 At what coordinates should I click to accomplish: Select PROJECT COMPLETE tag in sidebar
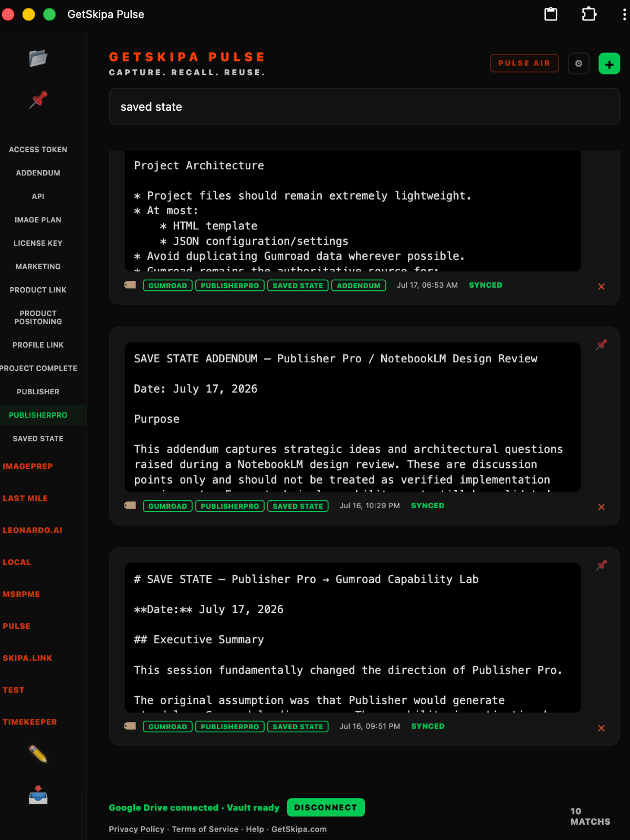pos(38,368)
